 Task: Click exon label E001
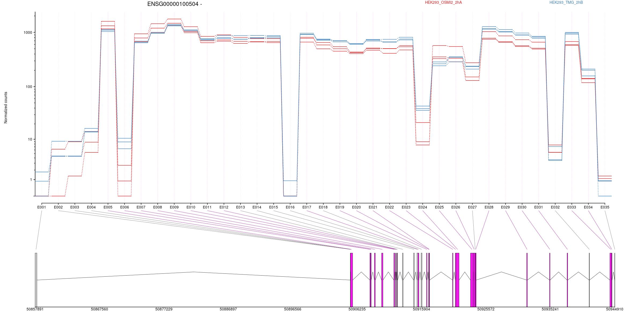coord(42,207)
